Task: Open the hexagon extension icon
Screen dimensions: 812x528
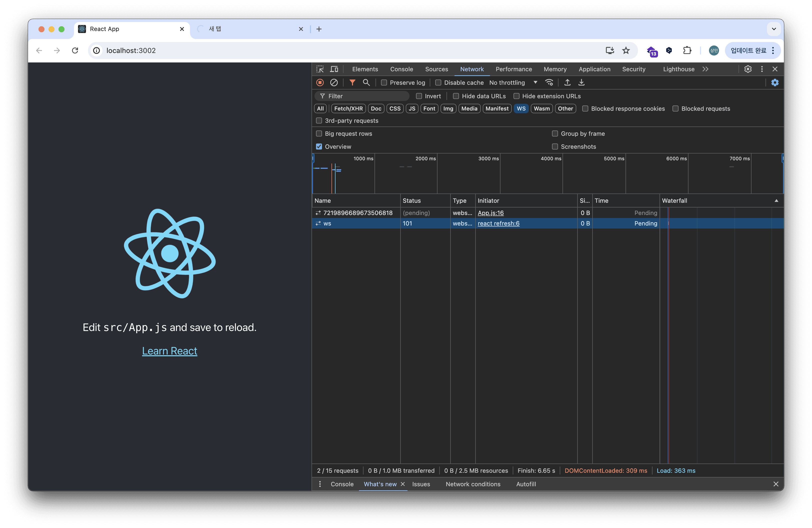Action: pyautogui.click(x=669, y=50)
